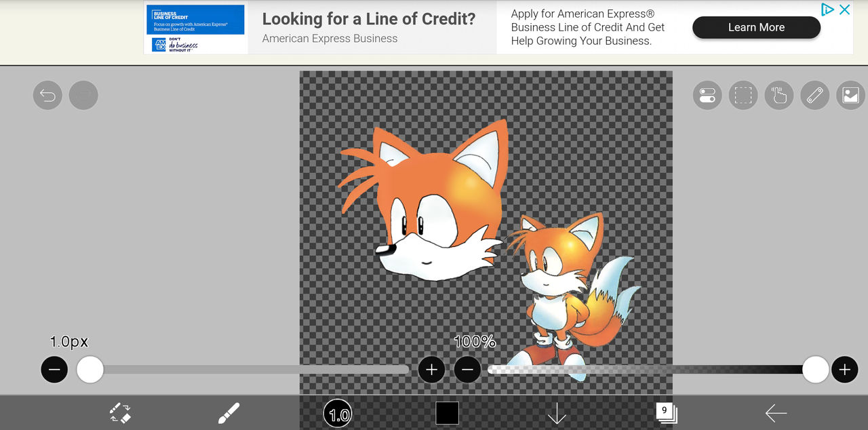Select the Brush tool
This screenshot has width=868, height=430.
(229, 412)
